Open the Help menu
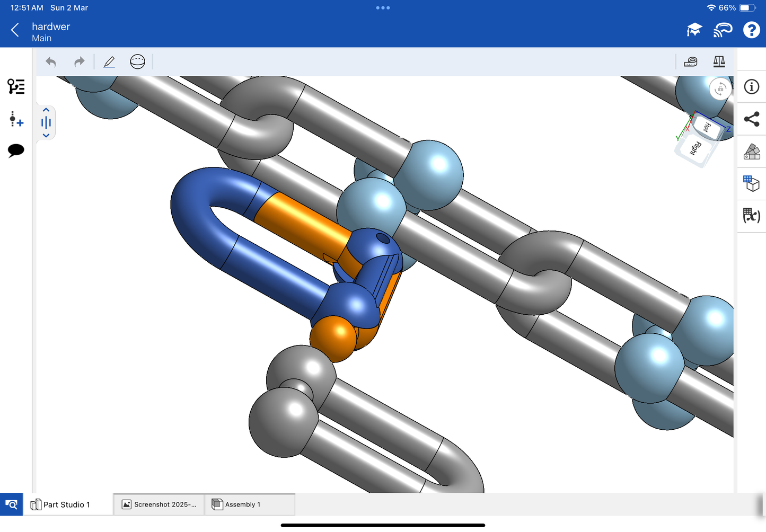Image resolution: width=766 pixels, height=532 pixels. click(x=751, y=30)
